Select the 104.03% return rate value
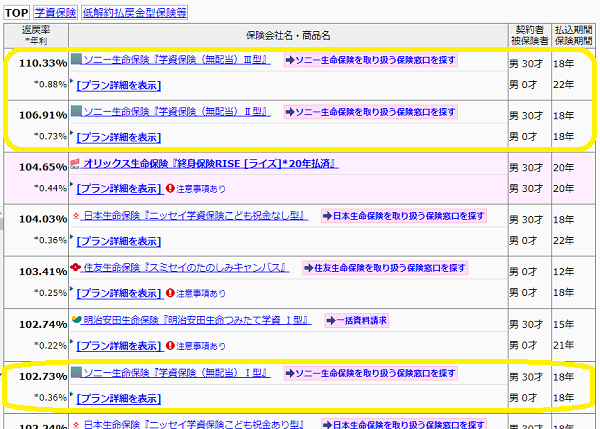Image resolution: width=600 pixels, height=429 pixels. point(43,219)
